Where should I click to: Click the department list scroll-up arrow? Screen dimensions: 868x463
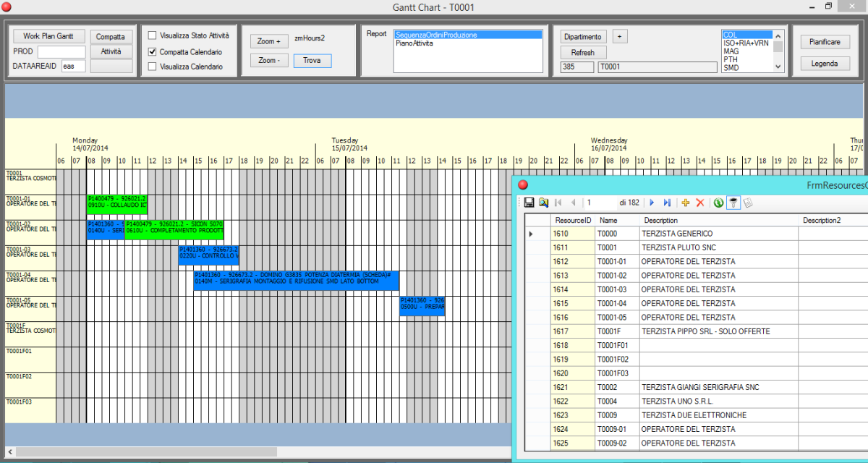[778, 35]
